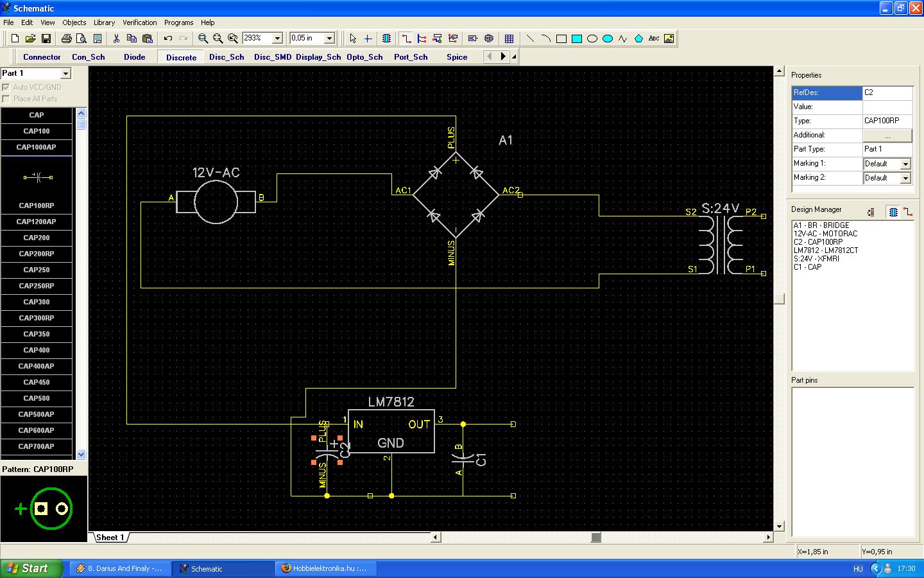The width and height of the screenshot is (924, 578).
Task: Open the Marking 2 dropdown
Action: pos(905,178)
